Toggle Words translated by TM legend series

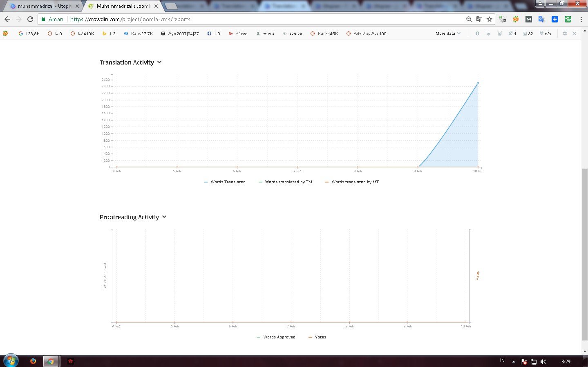point(285,182)
